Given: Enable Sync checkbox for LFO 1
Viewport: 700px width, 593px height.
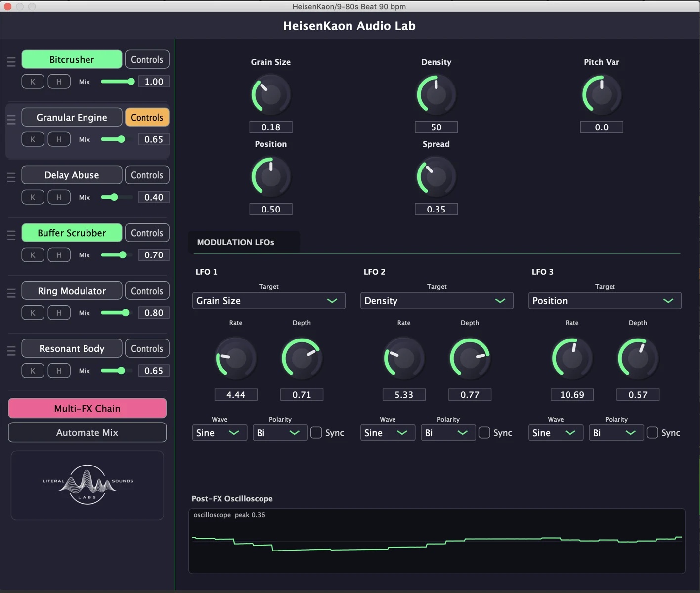Looking at the screenshot, I should coord(316,433).
